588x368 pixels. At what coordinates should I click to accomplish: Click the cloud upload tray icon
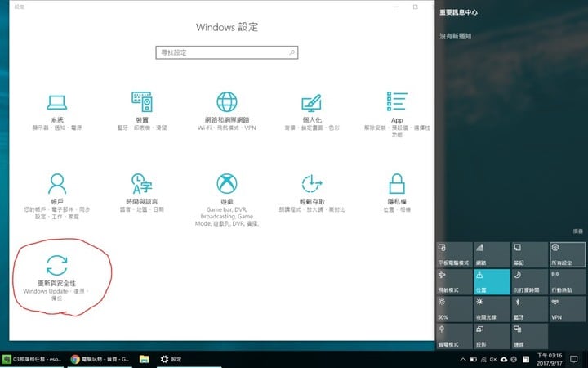[504, 359]
